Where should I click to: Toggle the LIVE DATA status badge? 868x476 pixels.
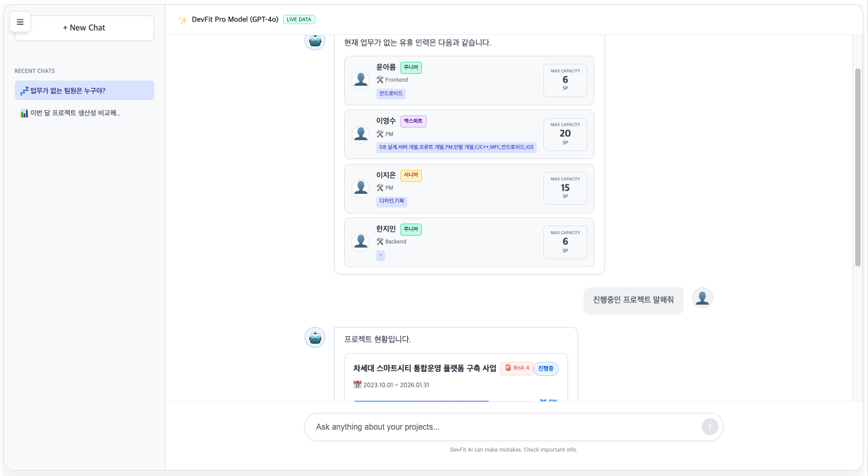[298, 19]
